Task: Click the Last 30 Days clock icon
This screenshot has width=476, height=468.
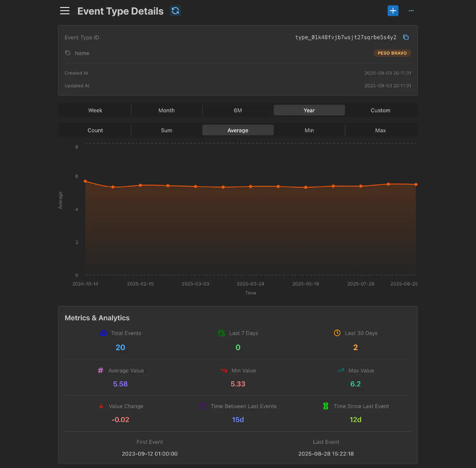Action: [x=337, y=333]
